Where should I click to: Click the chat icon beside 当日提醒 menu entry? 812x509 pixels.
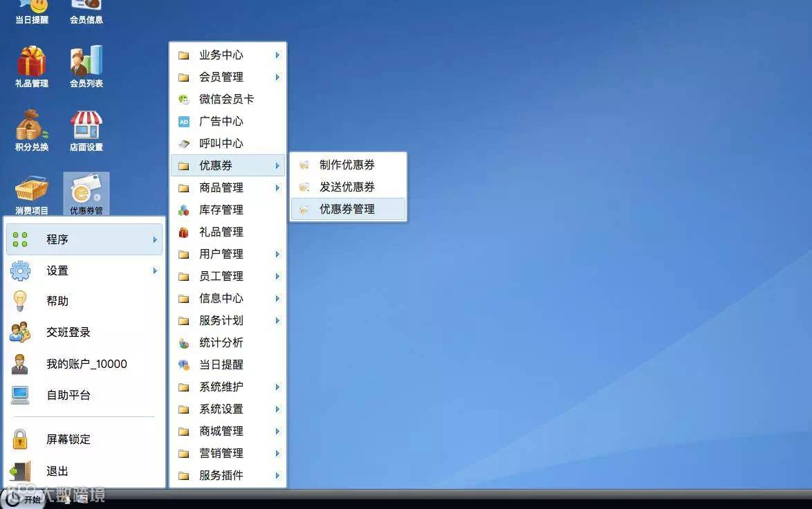[183, 365]
